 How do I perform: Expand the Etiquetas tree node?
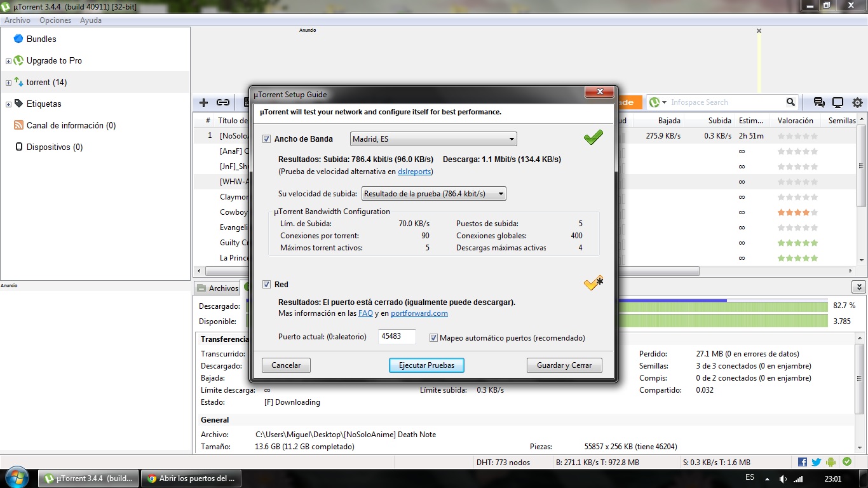8,104
